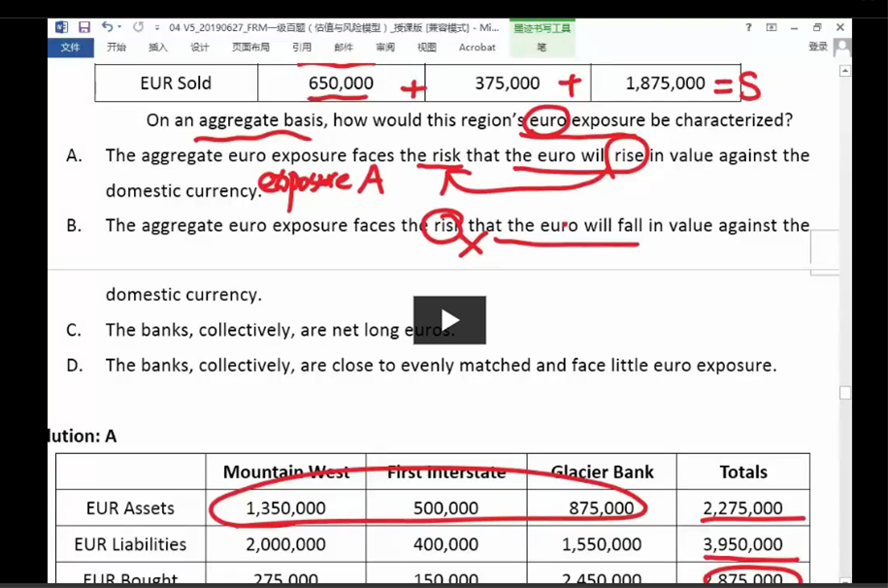The width and height of the screenshot is (888, 588).
Task: Click 登录 (Sign in) link
Action: [818, 47]
